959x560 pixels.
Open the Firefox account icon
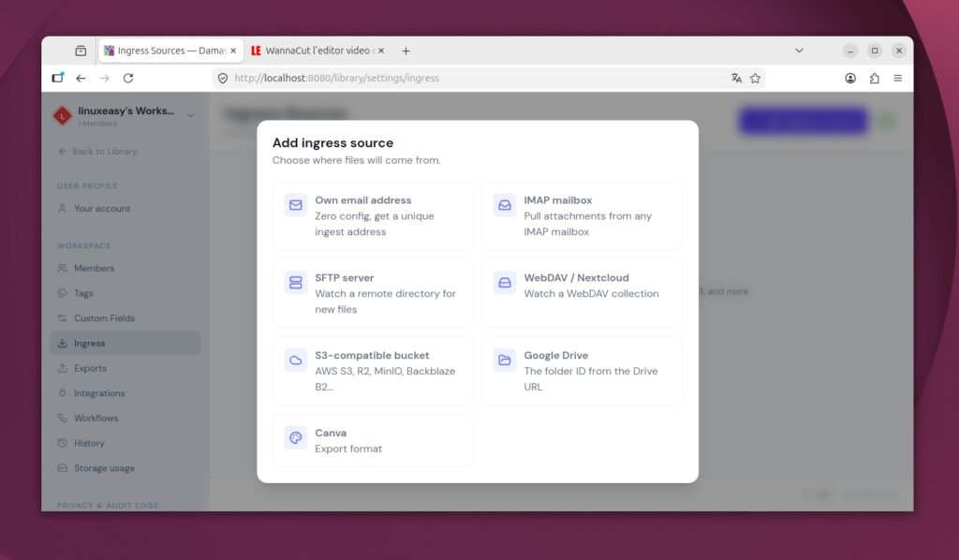tap(850, 79)
